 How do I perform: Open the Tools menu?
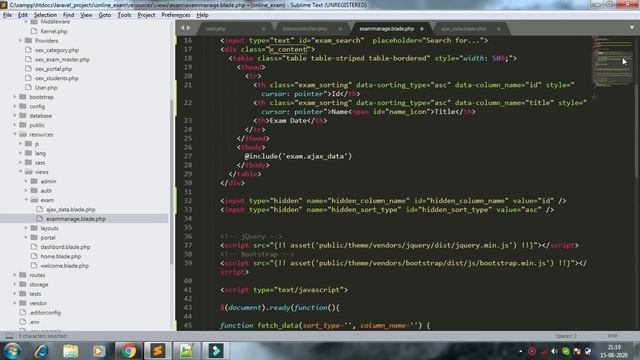(124, 15)
